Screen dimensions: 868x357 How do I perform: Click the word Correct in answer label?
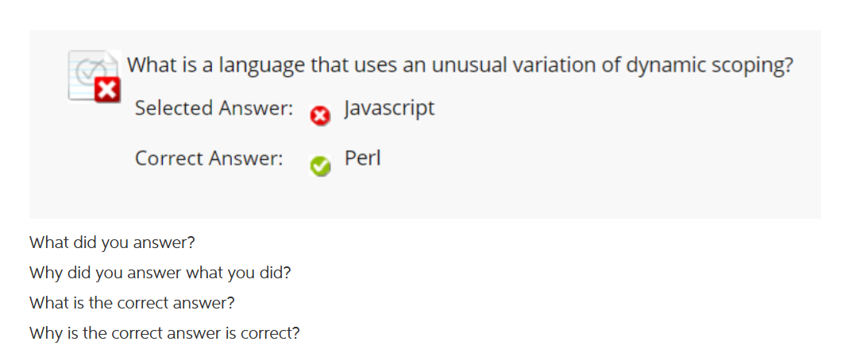(x=169, y=158)
